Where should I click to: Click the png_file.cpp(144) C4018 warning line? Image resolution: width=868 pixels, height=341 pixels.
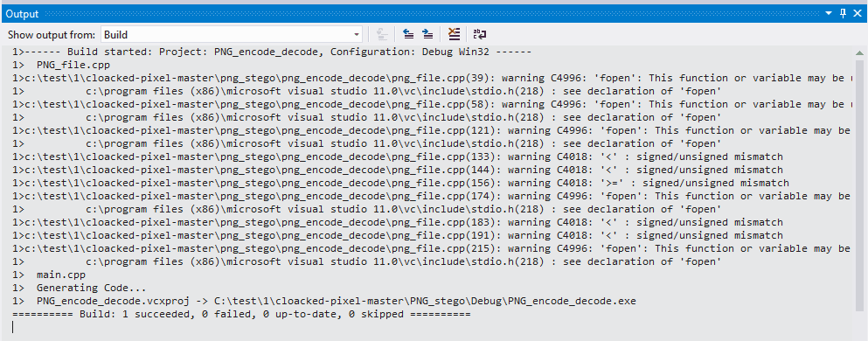click(398, 170)
